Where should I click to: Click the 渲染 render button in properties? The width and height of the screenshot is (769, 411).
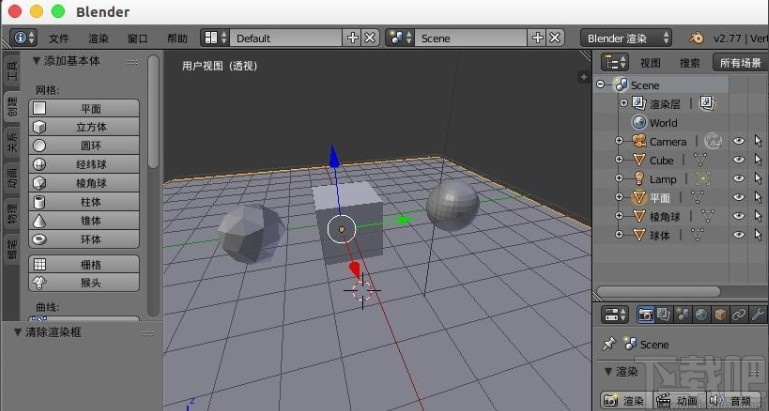[626, 401]
